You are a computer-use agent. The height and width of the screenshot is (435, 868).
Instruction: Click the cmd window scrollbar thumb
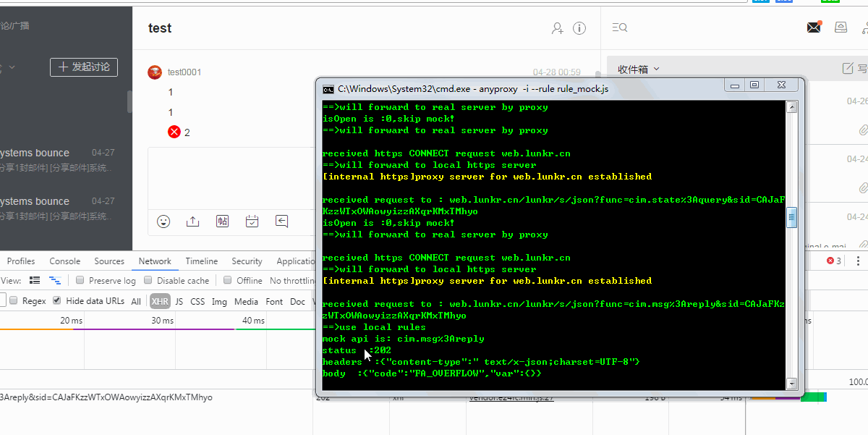tap(792, 216)
